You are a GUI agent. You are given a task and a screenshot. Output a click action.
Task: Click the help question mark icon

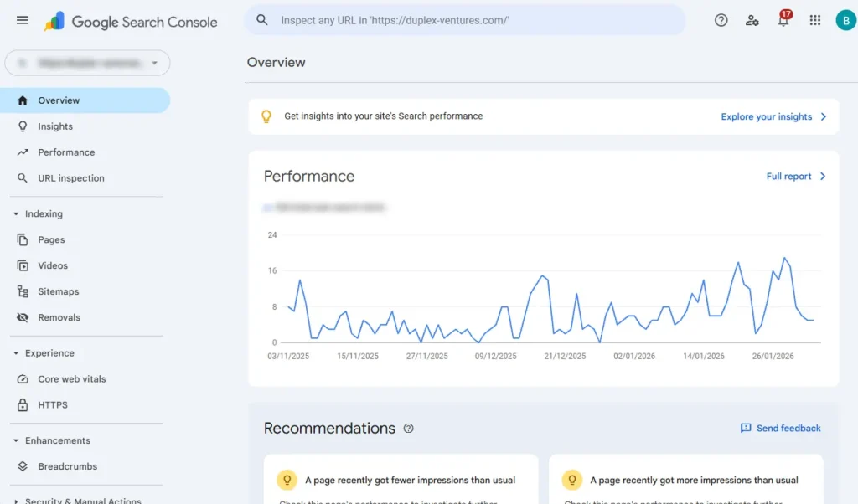(721, 20)
